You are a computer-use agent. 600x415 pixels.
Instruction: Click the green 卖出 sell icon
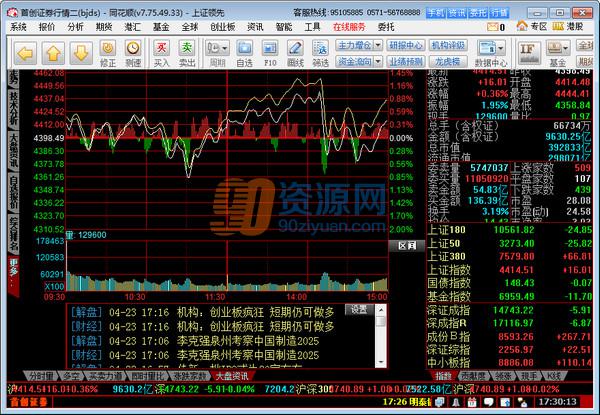pos(187,54)
